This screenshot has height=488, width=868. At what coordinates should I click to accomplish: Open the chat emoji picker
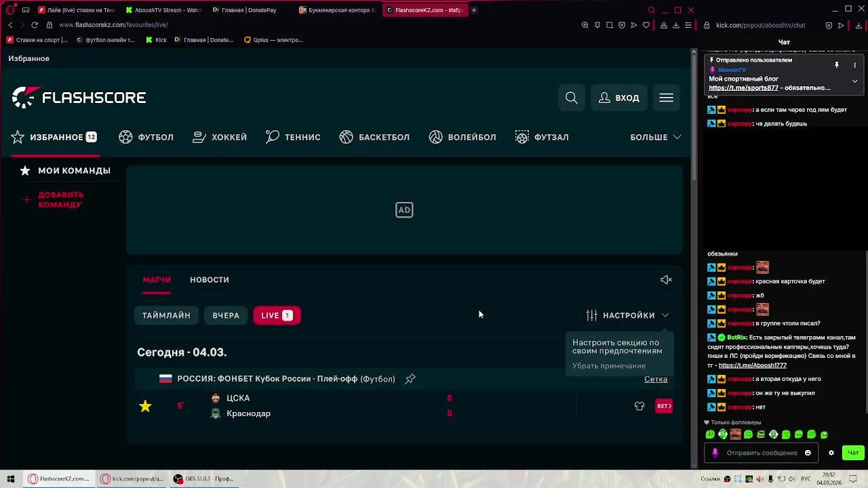tap(808, 453)
